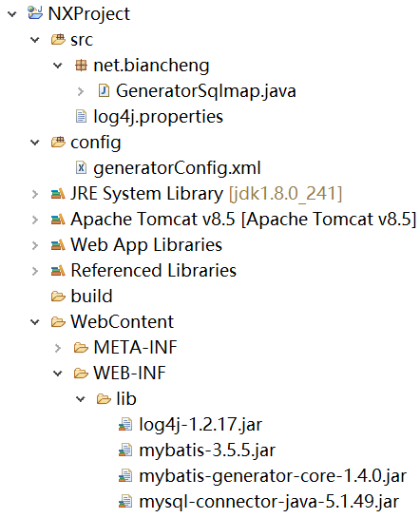The height and width of the screenshot is (518, 420).
Task: Click the JRE System Library icon
Action: [x=58, y=194]
